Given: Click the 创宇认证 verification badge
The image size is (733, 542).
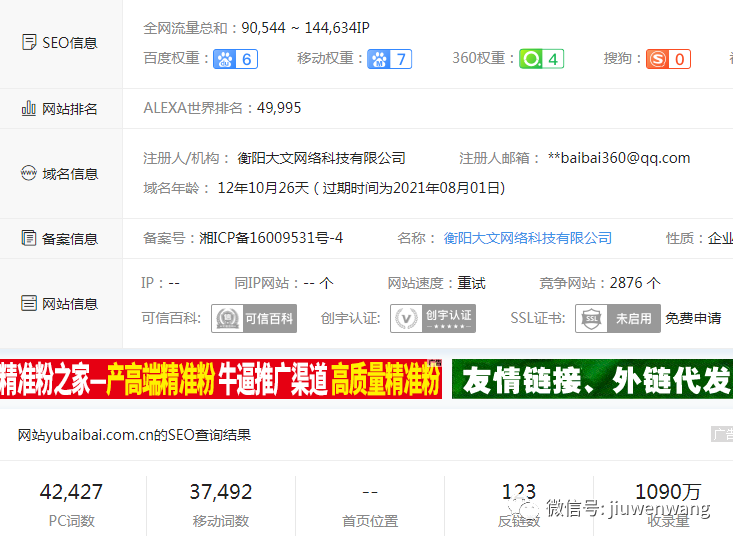Looking at the screenshot, I should click(x=433, y=318).
